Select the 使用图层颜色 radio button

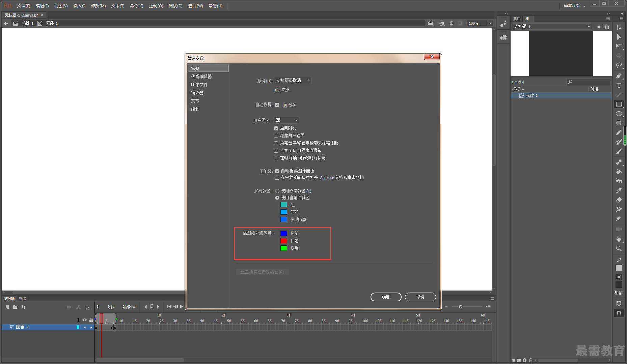pos(277,191)
